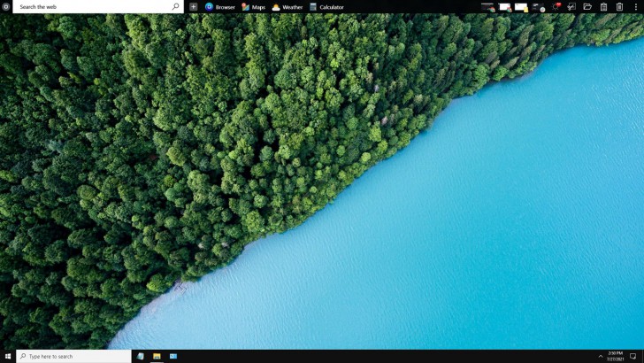Click the Type here to search box
Viewport: 644px width, 363px height.
(x=74, y=356)
